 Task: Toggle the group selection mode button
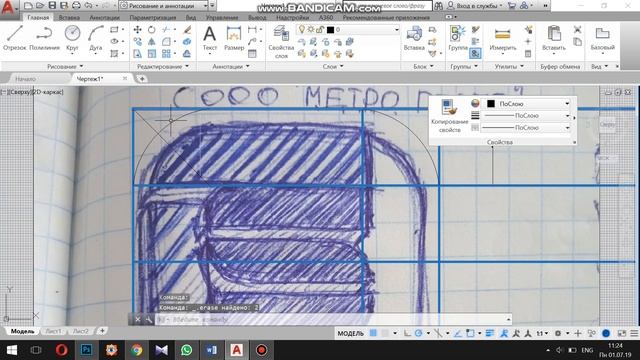click(475, 53)
